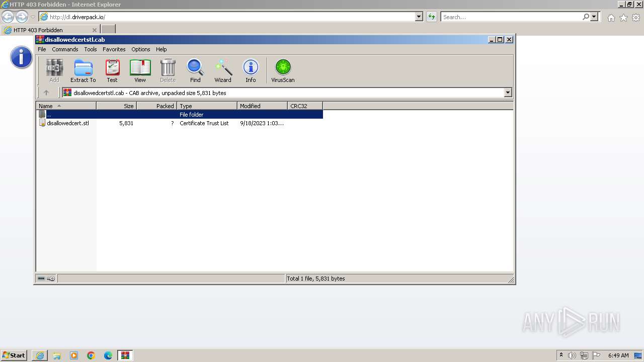Click the 'Total 1 file, 5,831 bytes' status text
The width and height of the screenshot is (644, 362).
315,279
